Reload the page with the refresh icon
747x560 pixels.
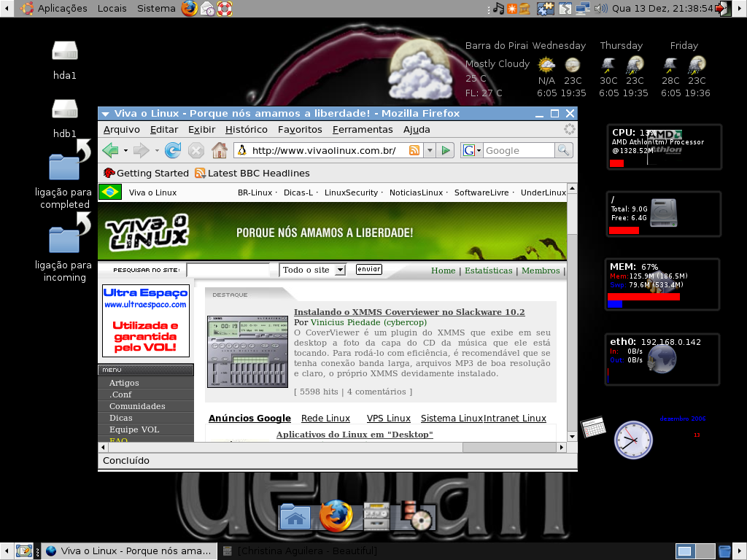click(x=172, y=150)
